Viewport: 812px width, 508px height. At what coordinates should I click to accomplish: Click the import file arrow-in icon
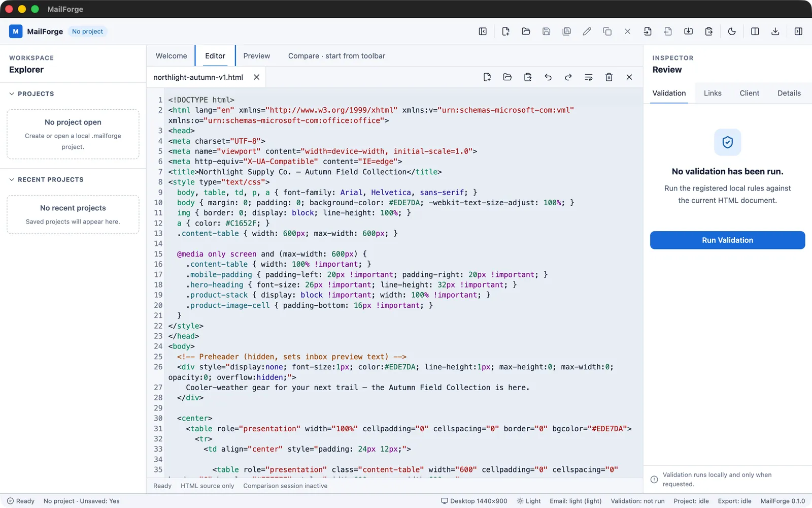tap(648, 31)
